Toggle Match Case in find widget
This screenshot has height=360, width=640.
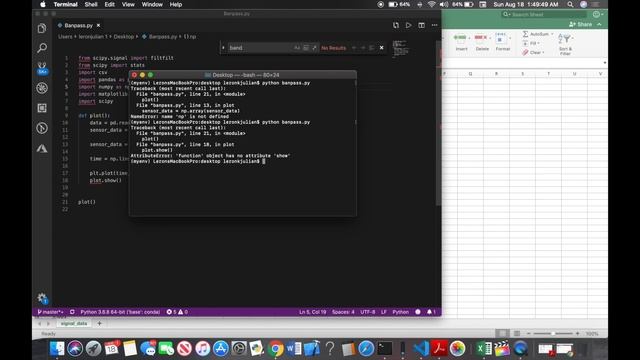point(297,48)
